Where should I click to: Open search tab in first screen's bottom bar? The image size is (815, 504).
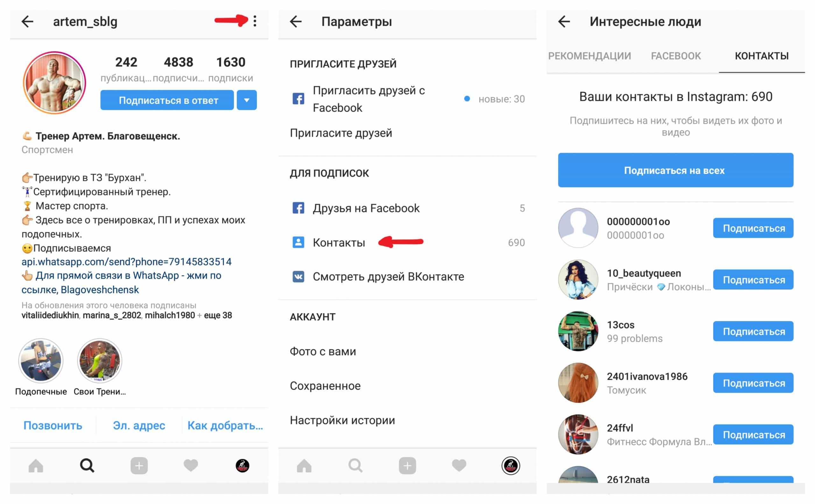click(x=87, y=466)
